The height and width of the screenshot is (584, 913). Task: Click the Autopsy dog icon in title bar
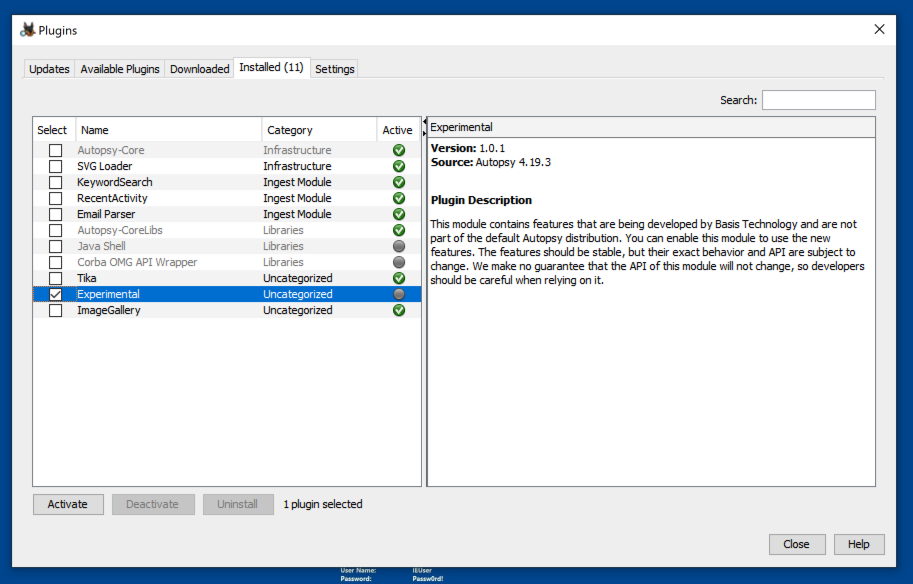28,30
